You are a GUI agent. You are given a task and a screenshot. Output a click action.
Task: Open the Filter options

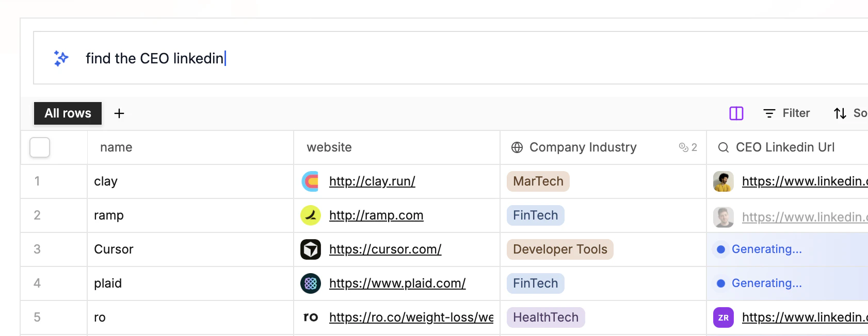click(x=786, y=113)
